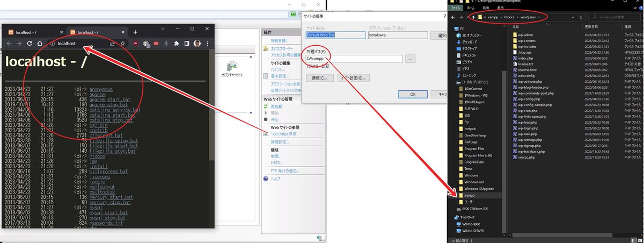Click HSTS... in the IIS actions pane
644x243 pixels.
[x=276, y=163]
